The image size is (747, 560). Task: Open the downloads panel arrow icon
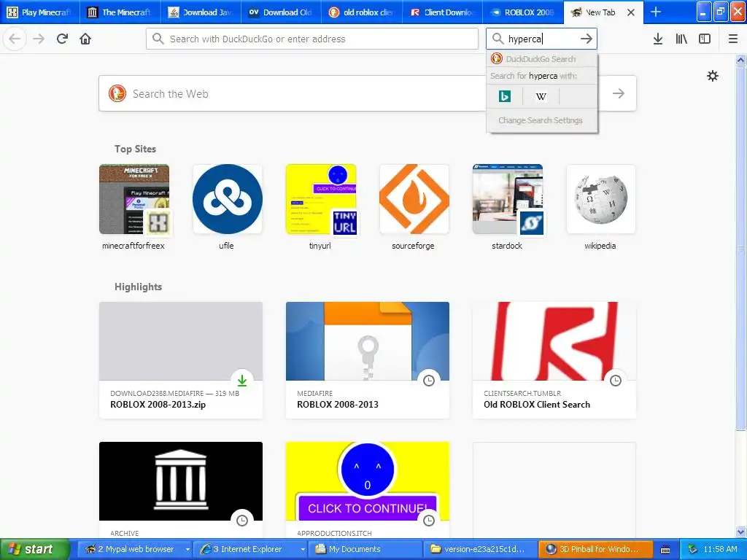658,39
